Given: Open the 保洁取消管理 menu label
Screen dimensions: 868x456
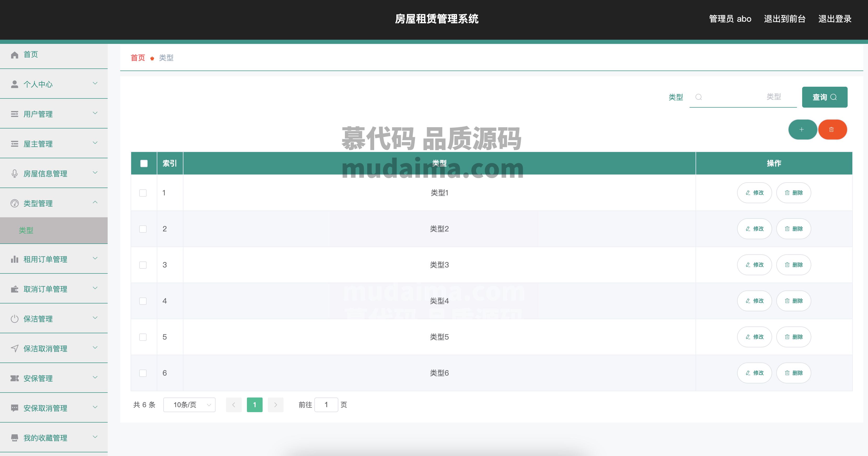Looking at the screenshot, I should coord(45,349).
